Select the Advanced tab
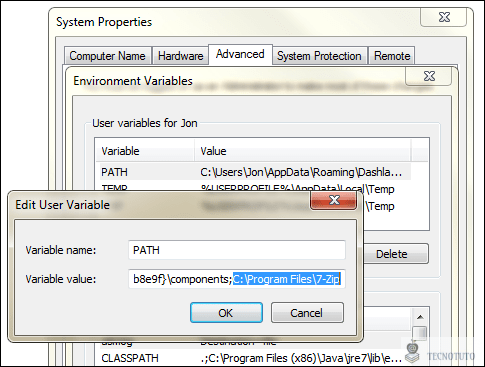The width and height of the screenshot is (485, 367). point(240,54)
